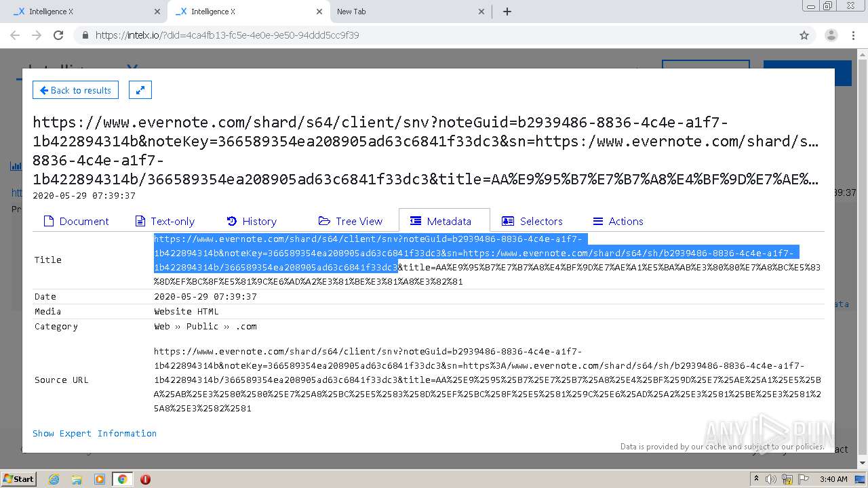Open Chrome three-dot menu
This screenshot has height=488, width=868.
(853, 35)
